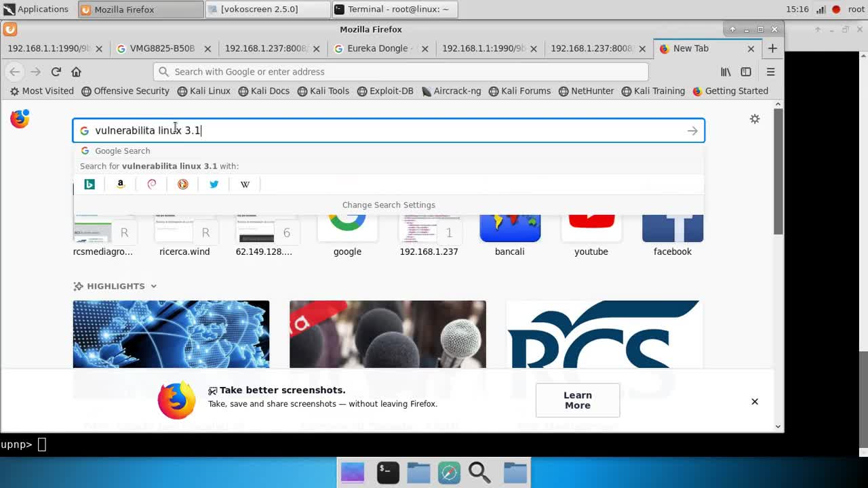Open the Offensive Security bookmark
Image resolution: width=868 pixels, height=488 pixels.
click(125, 91)
